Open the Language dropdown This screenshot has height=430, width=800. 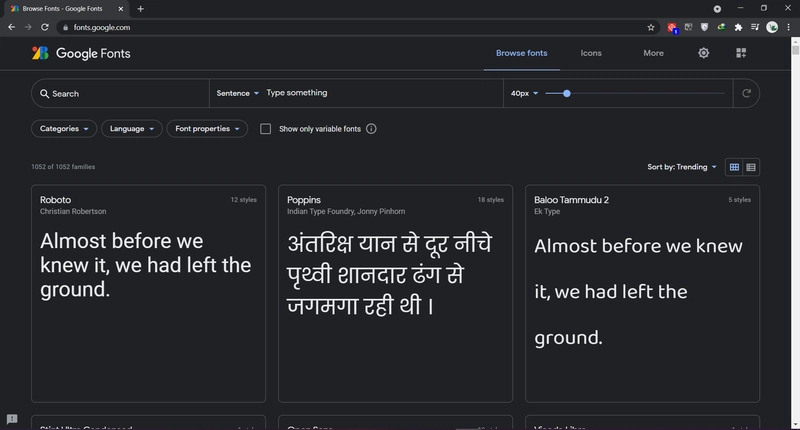click(132, 129)
